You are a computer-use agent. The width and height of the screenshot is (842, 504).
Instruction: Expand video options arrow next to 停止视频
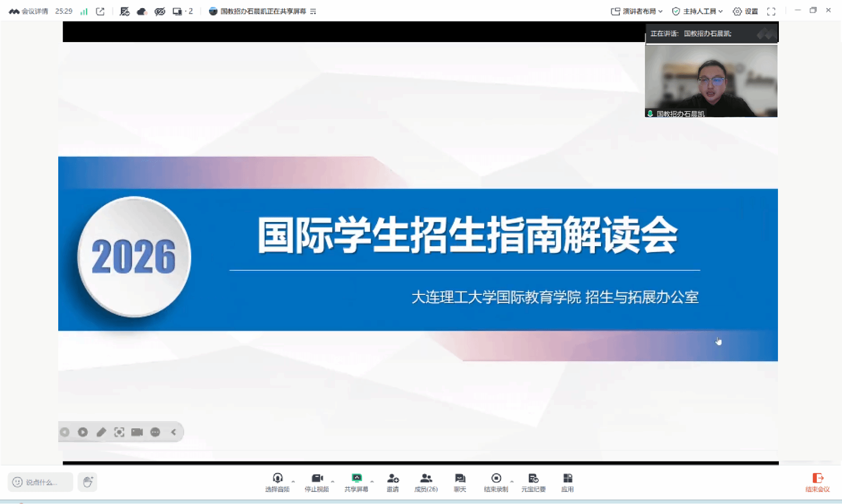333,482
